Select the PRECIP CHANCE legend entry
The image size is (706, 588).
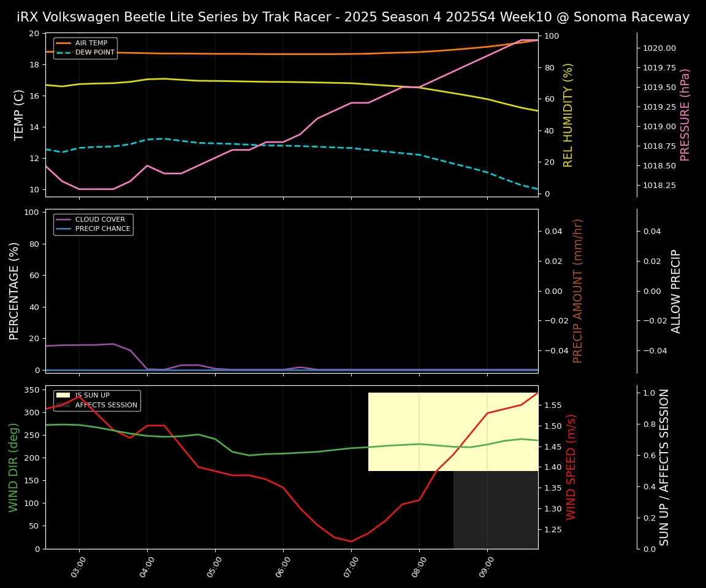[x=102, y=229]
